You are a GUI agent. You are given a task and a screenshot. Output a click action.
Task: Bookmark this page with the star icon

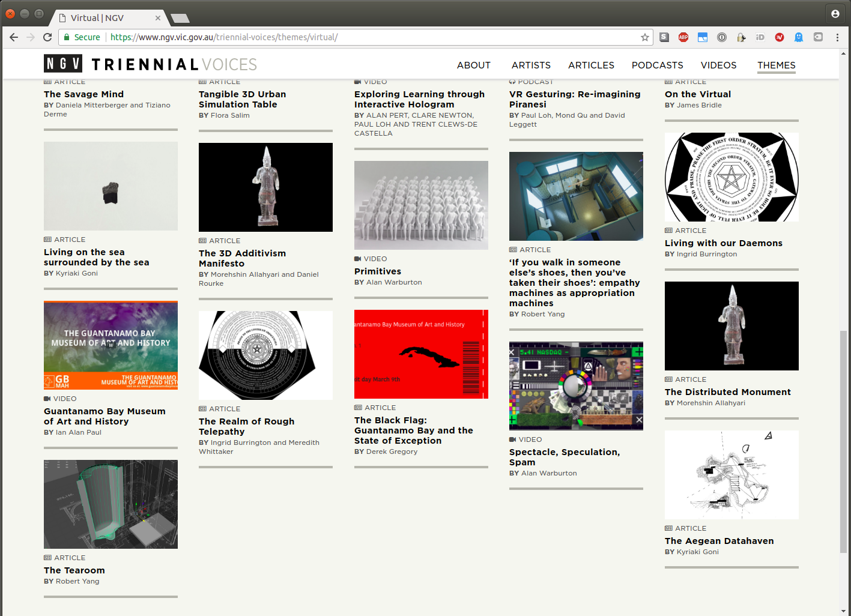pyautogui.click(x=645, y=37)
